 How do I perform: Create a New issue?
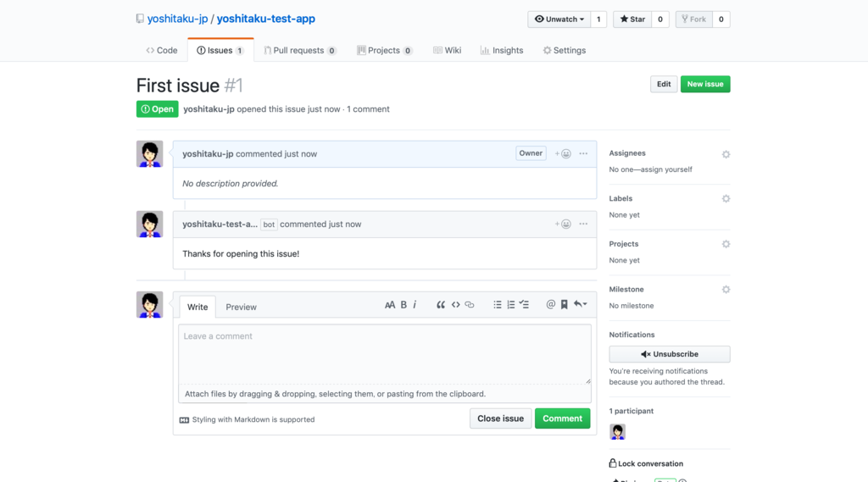pos(705,84)
